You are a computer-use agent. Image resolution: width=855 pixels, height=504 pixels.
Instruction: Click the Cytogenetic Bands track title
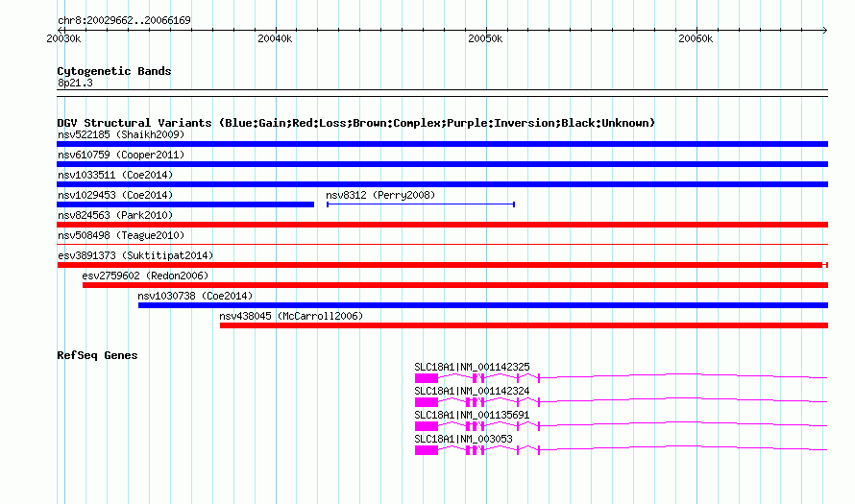[x=114, y=71]
